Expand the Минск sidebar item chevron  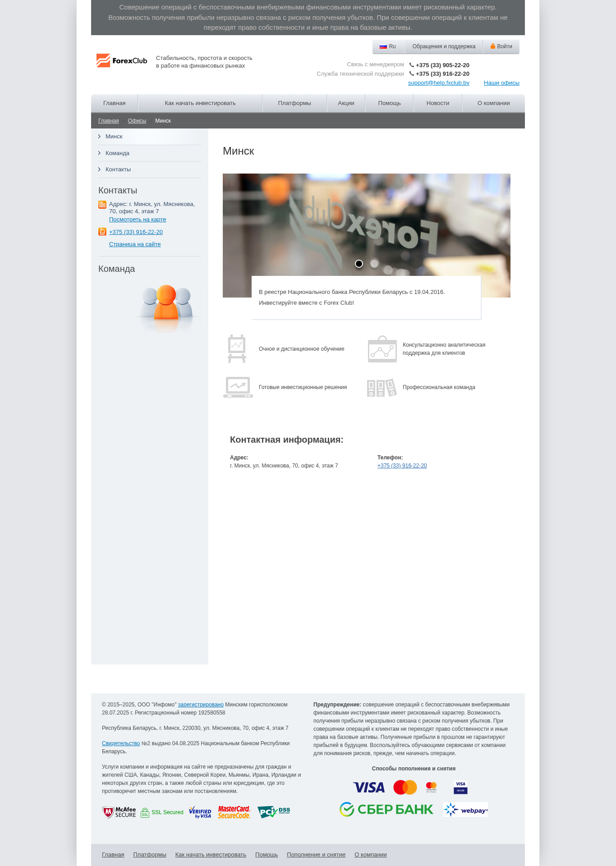[99, 137]
